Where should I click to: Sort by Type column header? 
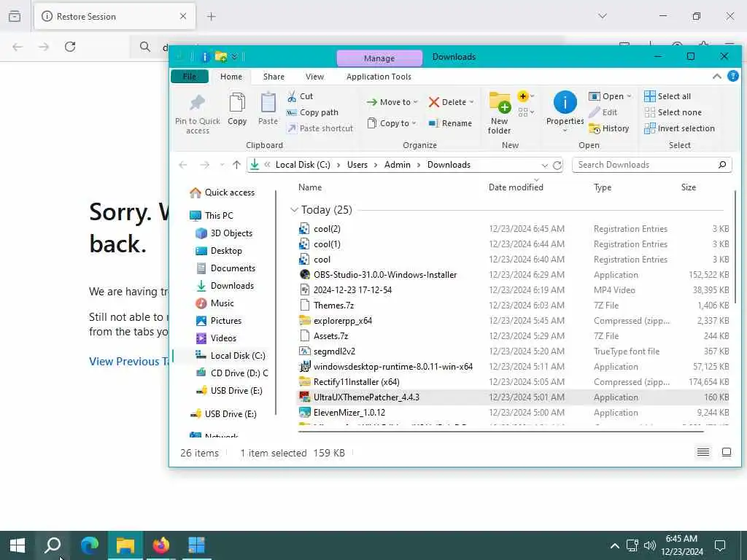pyautogui.click(x=602, y=187)
